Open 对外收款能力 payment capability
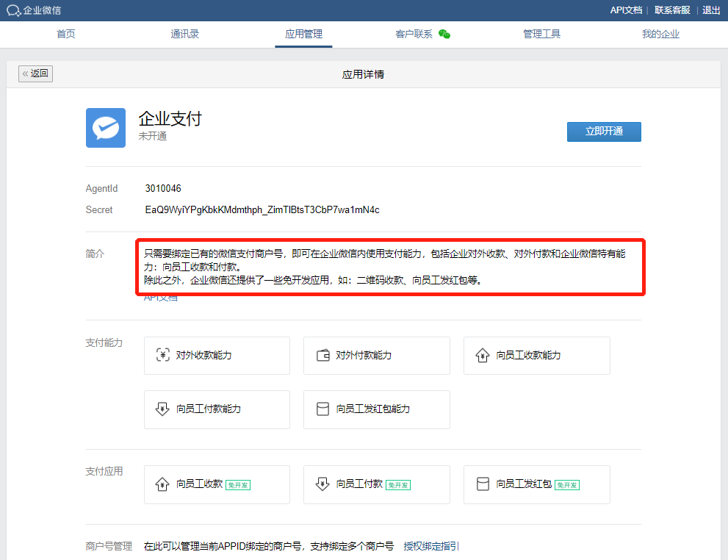The width and height of the screenshot is (728, 560). click(x=217, y=356)
